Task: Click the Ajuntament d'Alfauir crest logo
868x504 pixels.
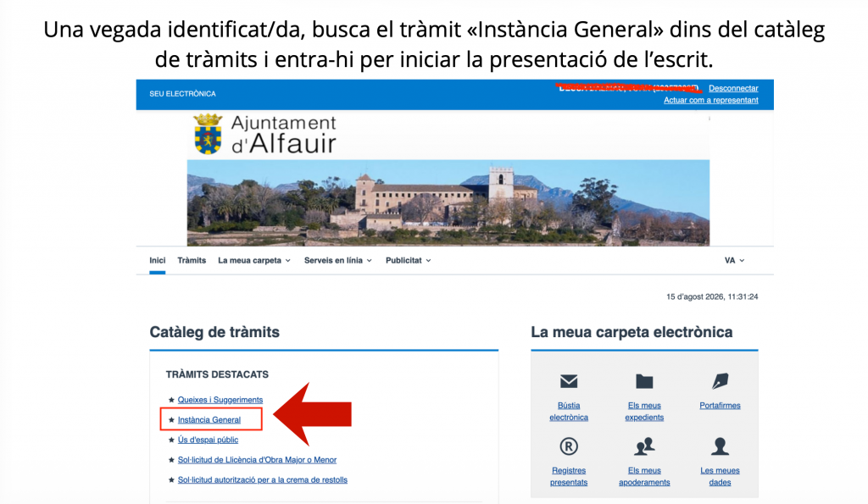Action: [x=208, y=134]
